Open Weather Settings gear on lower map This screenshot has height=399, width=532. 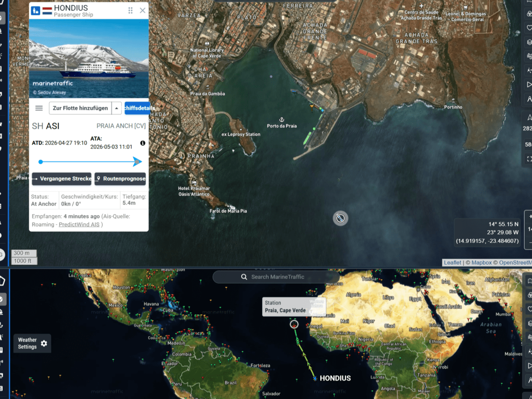pos(44,344)
